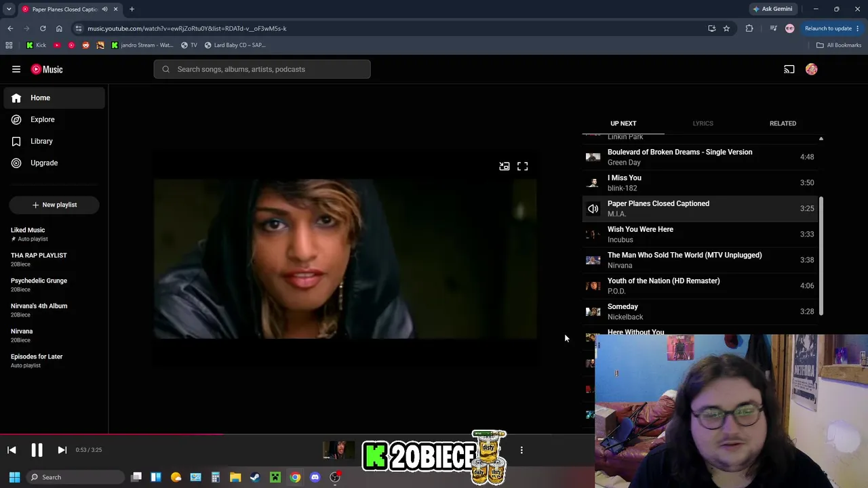The width and height of the screenshot is (868, 488).
Task: Play Youth of the Nation from queue
Action: 700,285
